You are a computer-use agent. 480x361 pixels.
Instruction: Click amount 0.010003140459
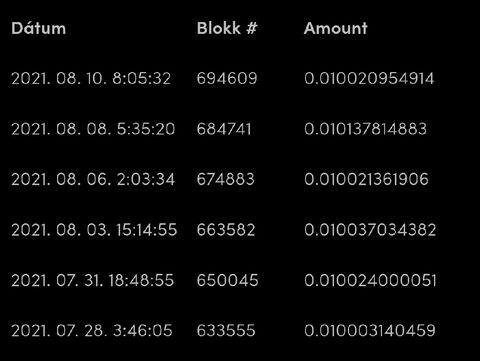370,331
